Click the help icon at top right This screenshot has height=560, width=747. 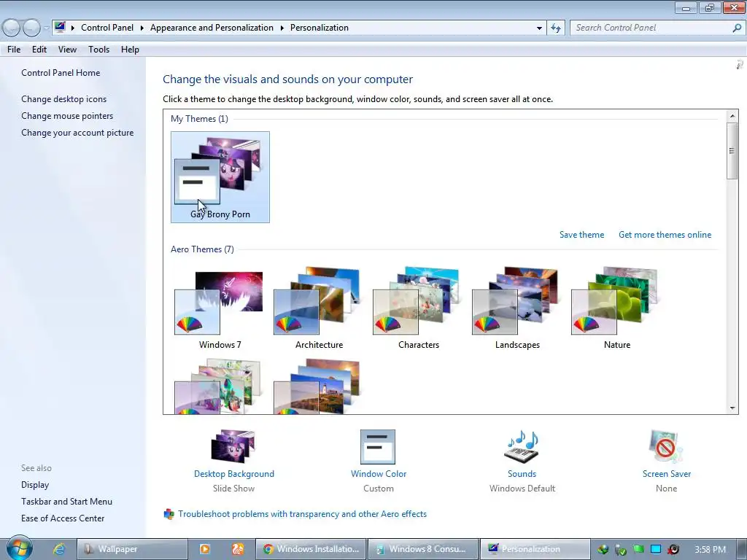point(740,65)
